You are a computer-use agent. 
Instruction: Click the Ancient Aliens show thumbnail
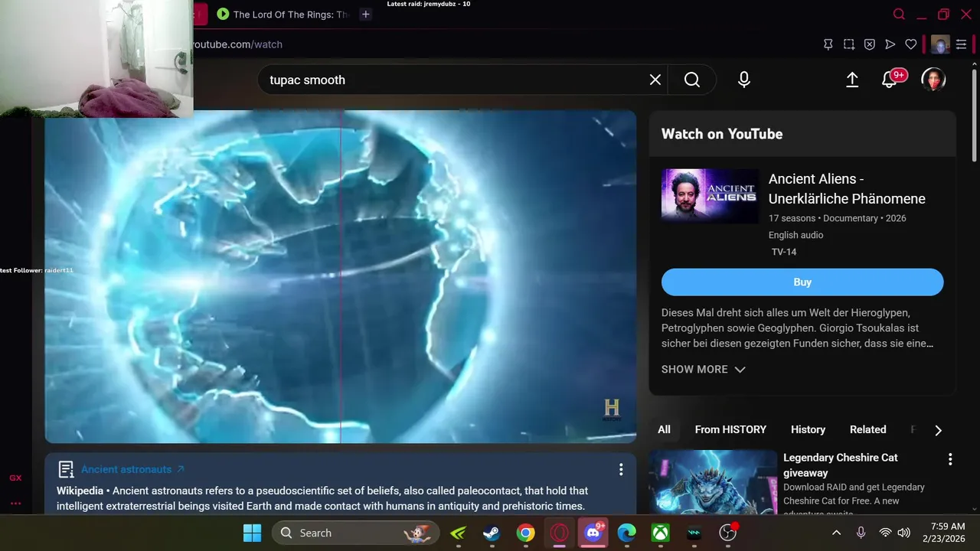pyautogui.click(x=710, y=196)
